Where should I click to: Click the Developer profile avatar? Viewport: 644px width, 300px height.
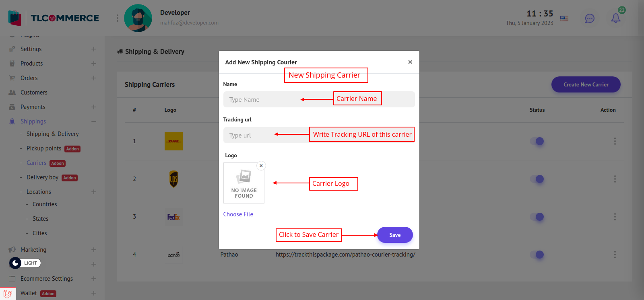[138, 18]
